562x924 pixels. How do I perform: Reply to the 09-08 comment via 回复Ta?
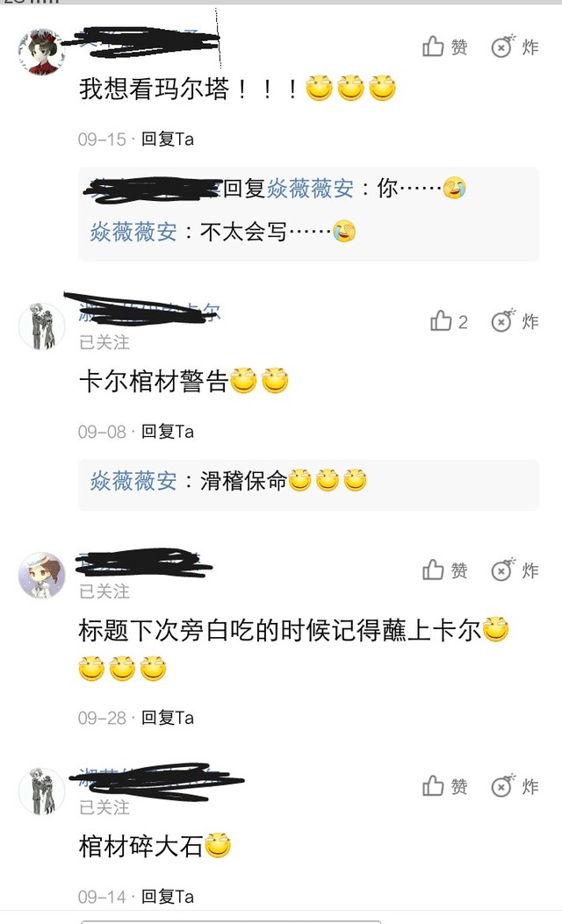click(168, 432)
